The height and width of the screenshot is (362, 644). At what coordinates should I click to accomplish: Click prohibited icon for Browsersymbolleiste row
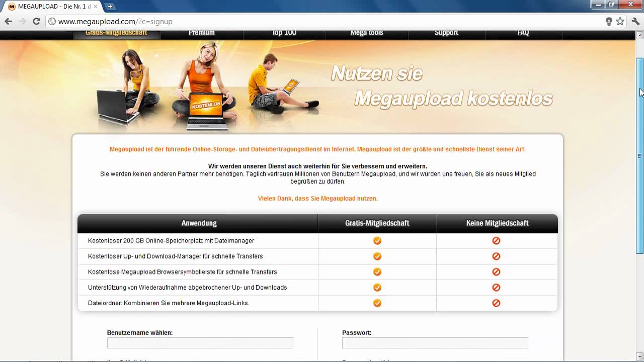[x=496, y=272]
